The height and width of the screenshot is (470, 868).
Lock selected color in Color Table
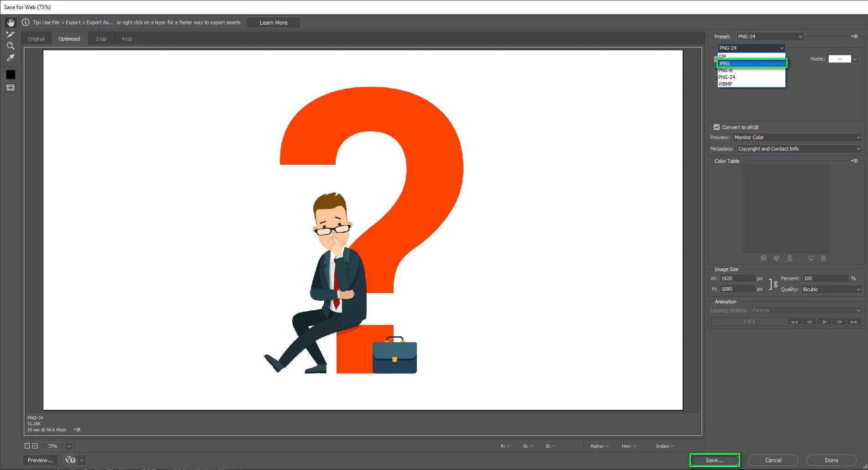790,258
